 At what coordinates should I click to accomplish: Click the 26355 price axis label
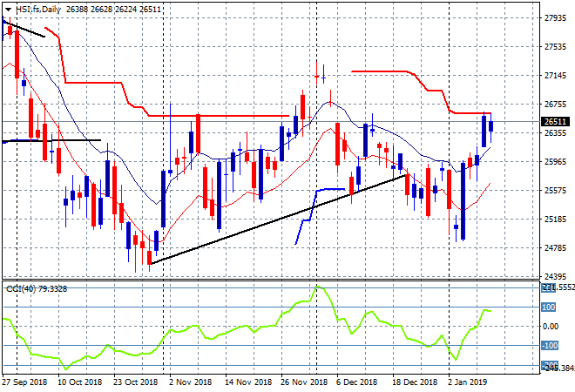[555, 132]
